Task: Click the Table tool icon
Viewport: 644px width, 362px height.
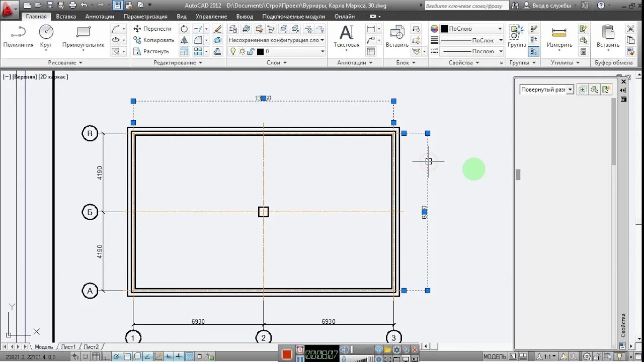Action: pyautogui.click(x=371, y=51)
